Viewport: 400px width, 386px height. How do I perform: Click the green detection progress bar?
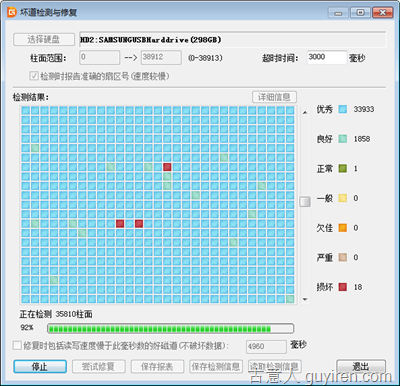pyautogui.click(x=170, y=329)
